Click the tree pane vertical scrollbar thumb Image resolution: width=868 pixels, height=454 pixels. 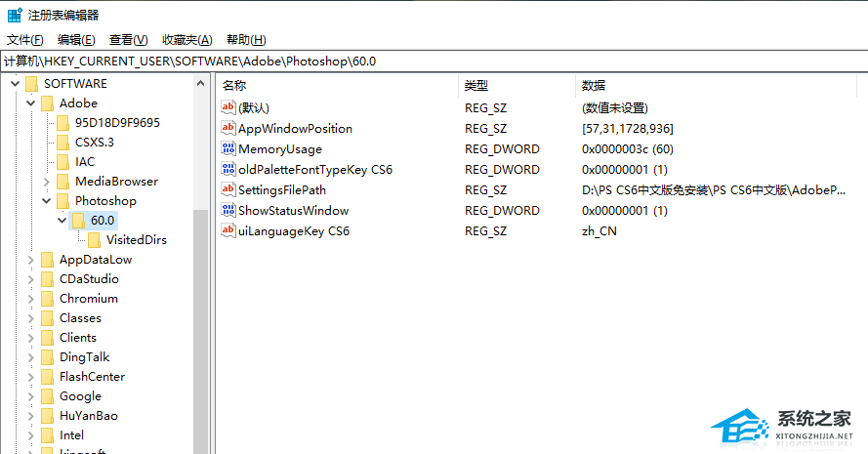[200, 332]
